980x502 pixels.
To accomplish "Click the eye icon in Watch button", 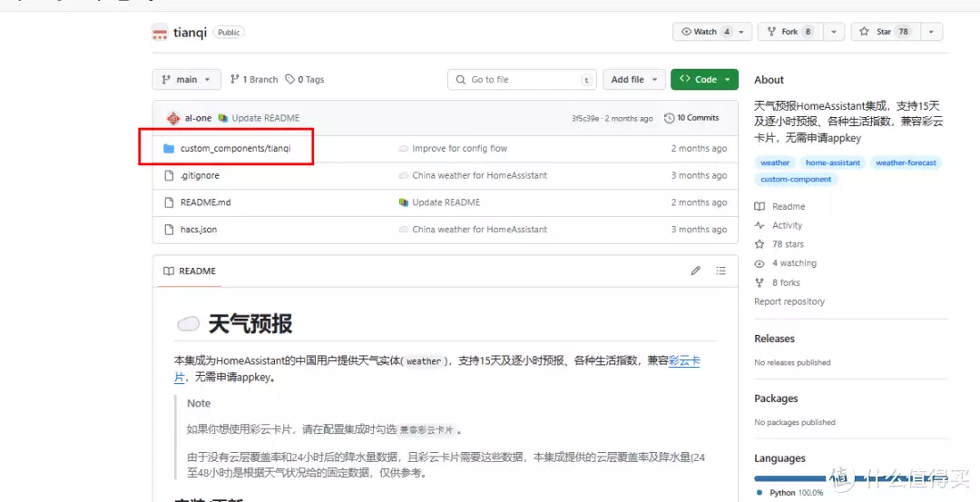I will click(686, 31).
